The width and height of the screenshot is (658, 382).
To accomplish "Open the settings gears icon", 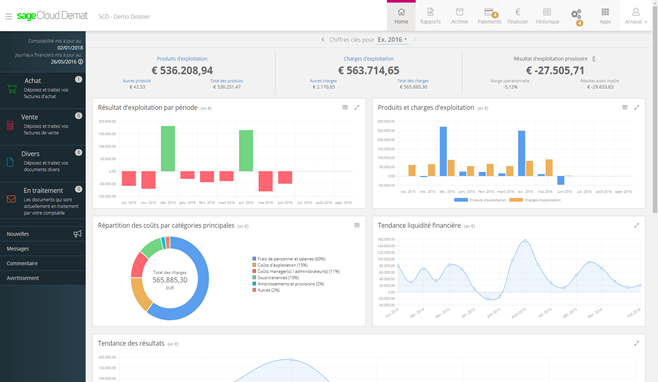I will 576,16.
